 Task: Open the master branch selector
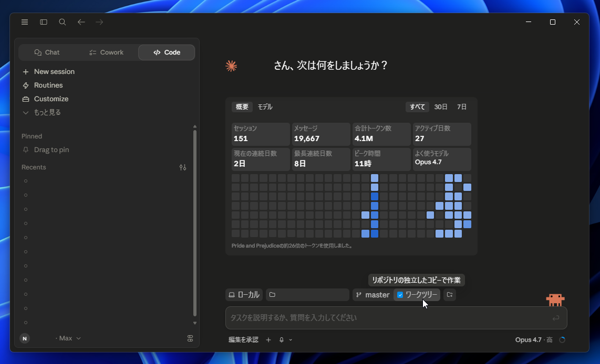click(x=373, y=295)
